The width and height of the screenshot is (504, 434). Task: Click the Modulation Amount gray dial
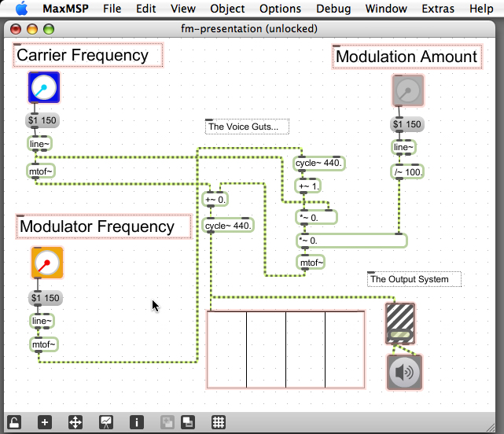point(407,90)
